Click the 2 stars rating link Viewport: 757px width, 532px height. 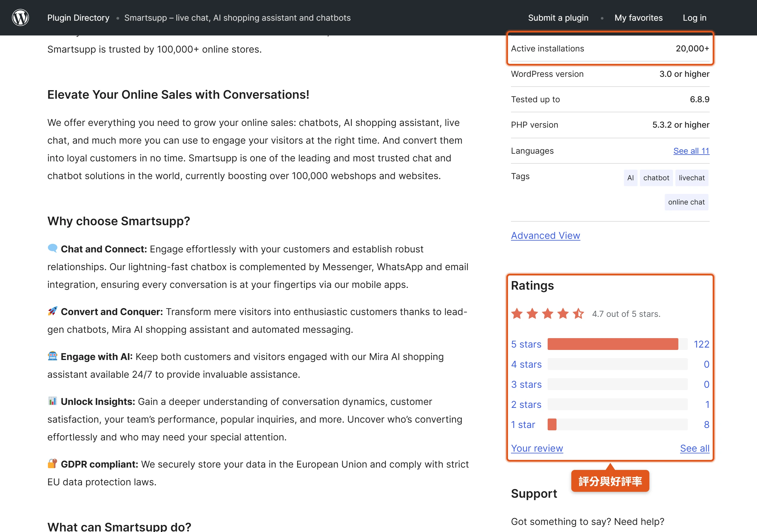(526, 404)
